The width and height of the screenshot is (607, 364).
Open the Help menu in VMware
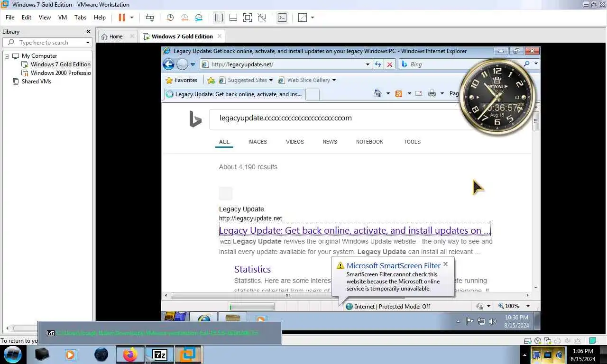coord(100,18)
